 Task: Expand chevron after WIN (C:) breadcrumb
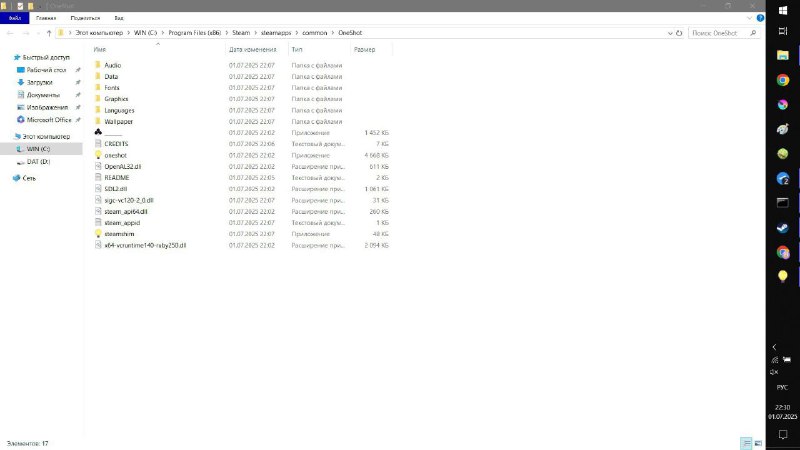pyautogui.click(x=163, y=33)
